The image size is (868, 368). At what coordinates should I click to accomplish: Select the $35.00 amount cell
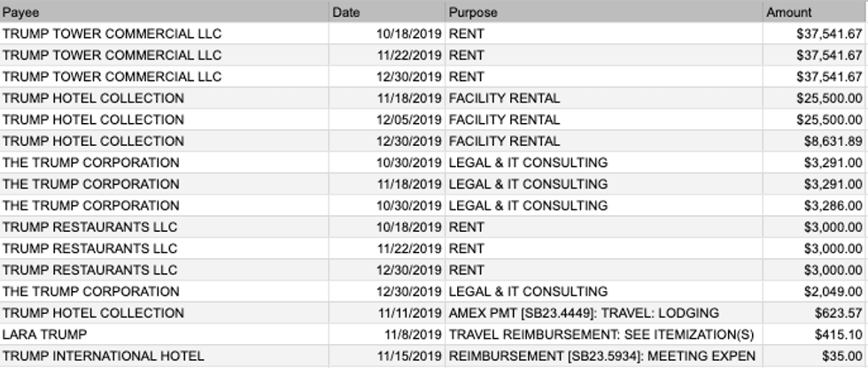coord(815,356)
